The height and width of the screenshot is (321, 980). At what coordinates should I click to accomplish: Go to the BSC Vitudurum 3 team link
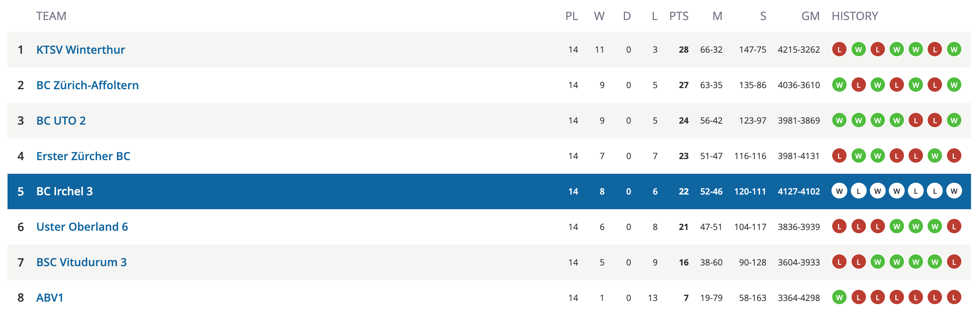81,262
